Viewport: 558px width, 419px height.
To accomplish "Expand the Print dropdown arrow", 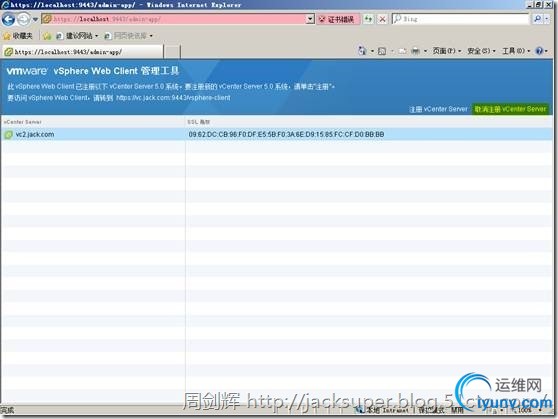I will (x=425, y=52).
